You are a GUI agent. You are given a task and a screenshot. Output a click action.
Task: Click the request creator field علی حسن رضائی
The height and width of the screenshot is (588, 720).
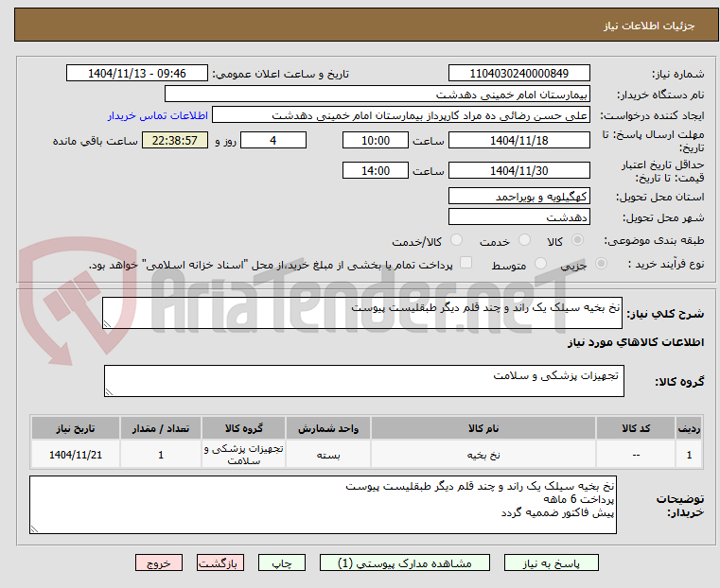coord(401,115)
